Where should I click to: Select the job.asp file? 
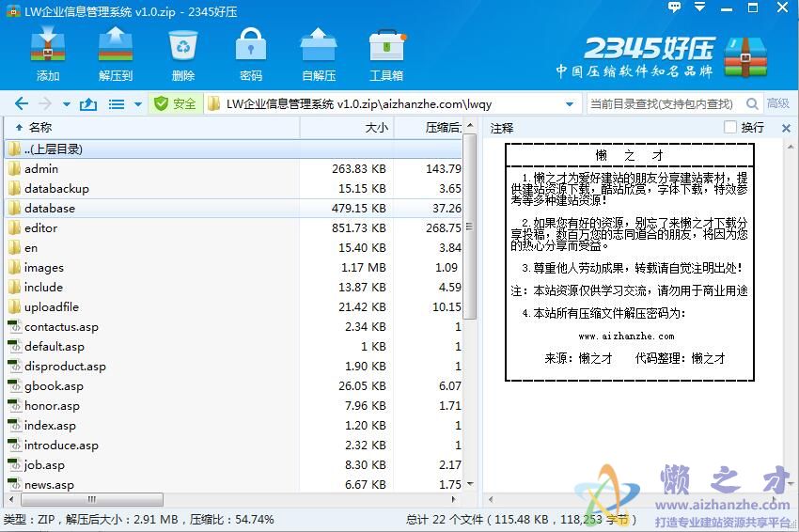click(x=233, y=464)
